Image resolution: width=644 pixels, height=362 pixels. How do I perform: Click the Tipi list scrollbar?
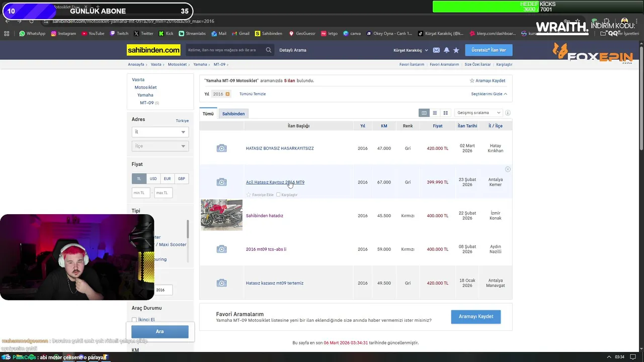188,230
